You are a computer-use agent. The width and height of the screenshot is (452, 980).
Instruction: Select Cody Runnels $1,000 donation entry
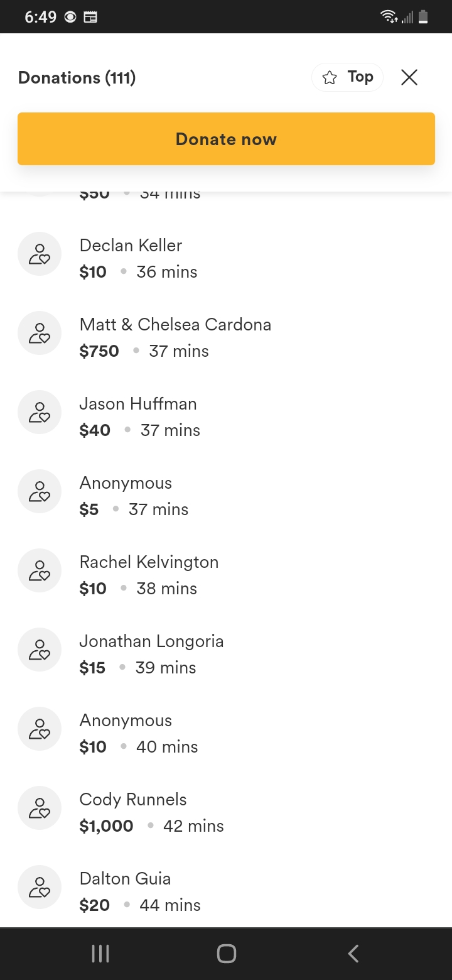(151, 813)
